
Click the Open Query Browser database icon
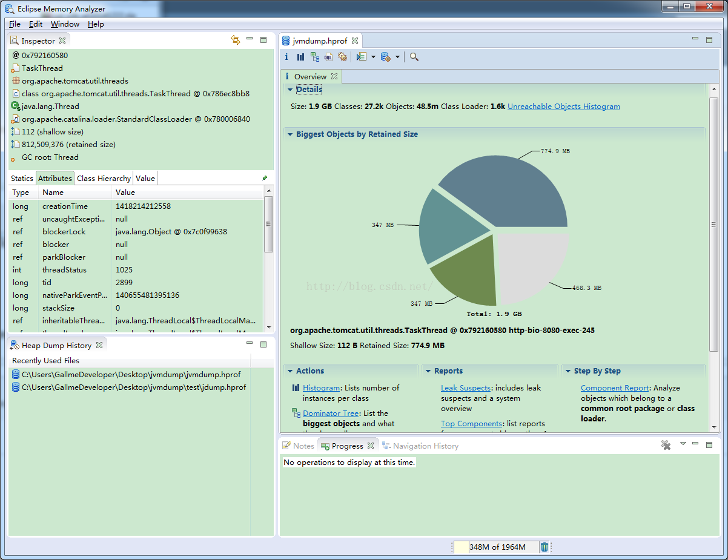(x=385, y=57)
